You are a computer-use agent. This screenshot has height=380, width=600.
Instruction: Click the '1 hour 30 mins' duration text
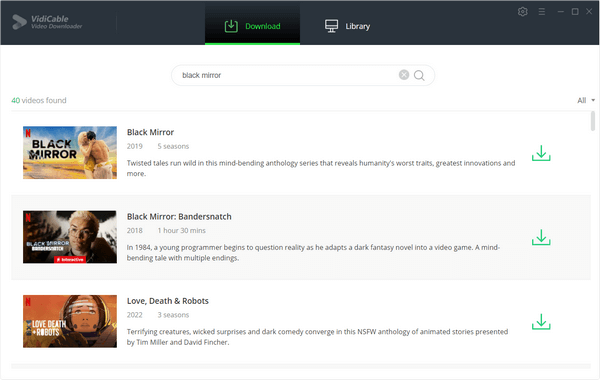pos(181,230)
